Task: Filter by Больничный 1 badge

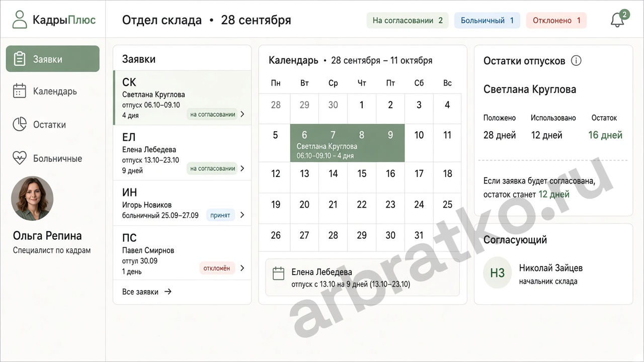Action: click(487, 21)
